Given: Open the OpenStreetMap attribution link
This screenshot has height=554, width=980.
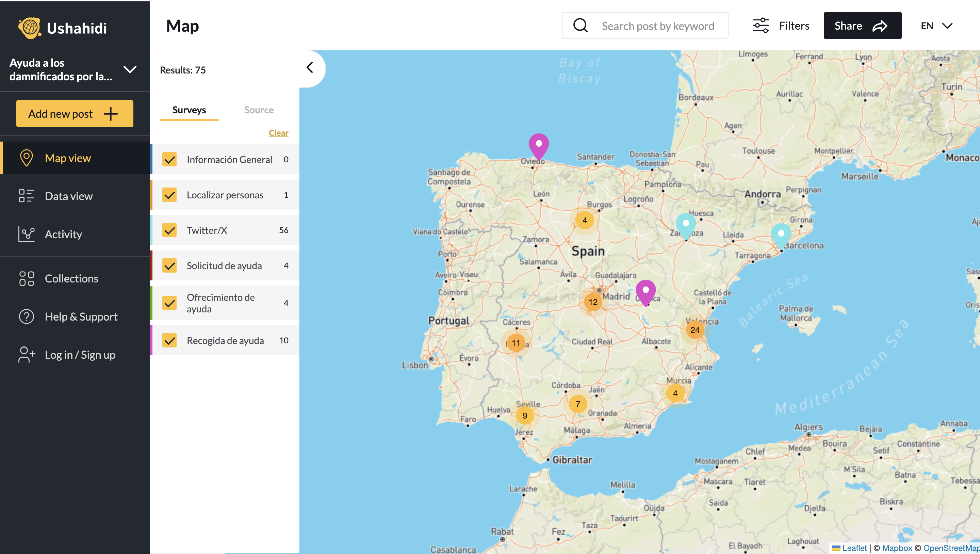Looking at the screenshot, I should pyautogui.click(x=951, y=548).
